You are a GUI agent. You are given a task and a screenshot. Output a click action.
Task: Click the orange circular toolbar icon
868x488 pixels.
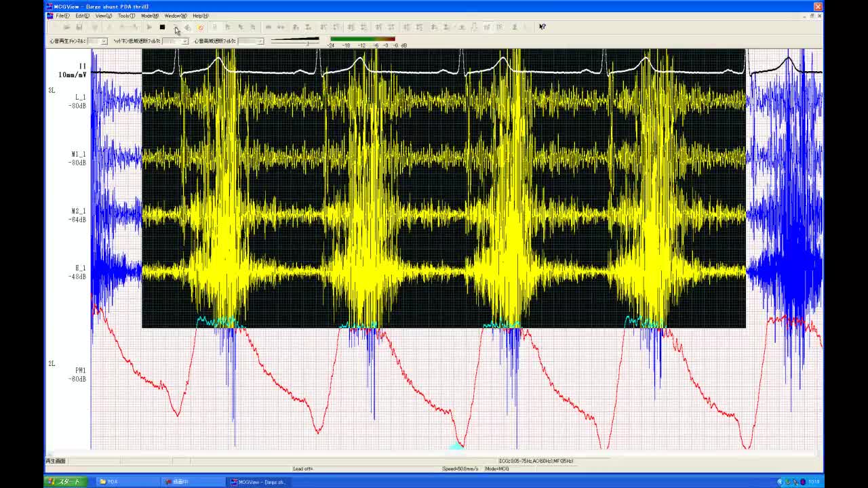pyautogui.click(x=200, y=27)
